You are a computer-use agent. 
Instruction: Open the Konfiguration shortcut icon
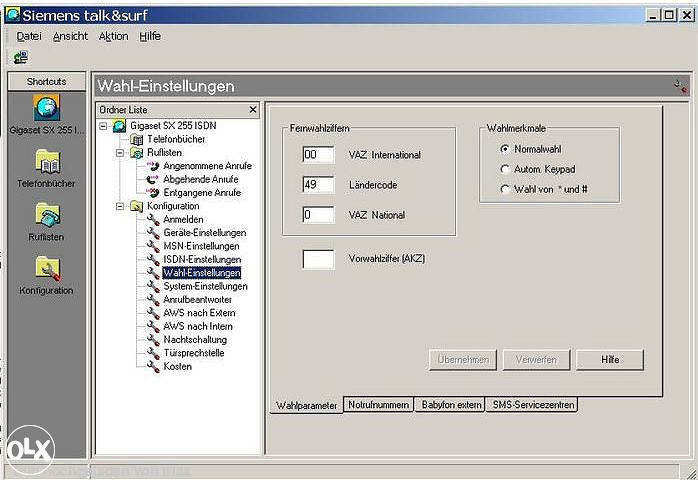[48, 268]
